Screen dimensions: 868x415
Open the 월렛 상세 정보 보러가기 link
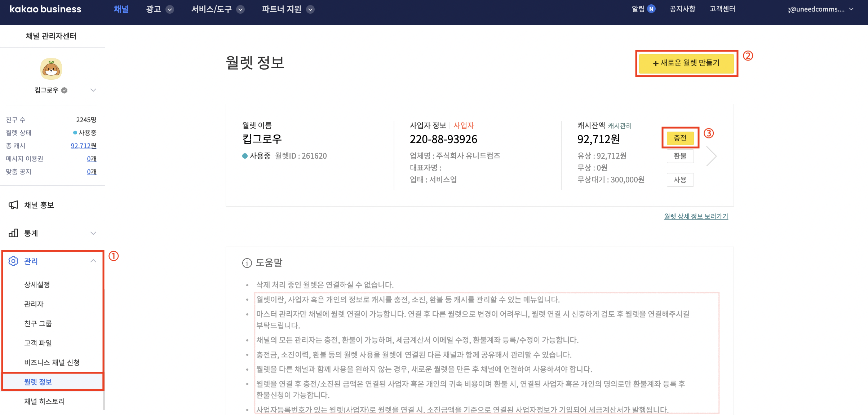pyautogui.click(x=696, y=216)
